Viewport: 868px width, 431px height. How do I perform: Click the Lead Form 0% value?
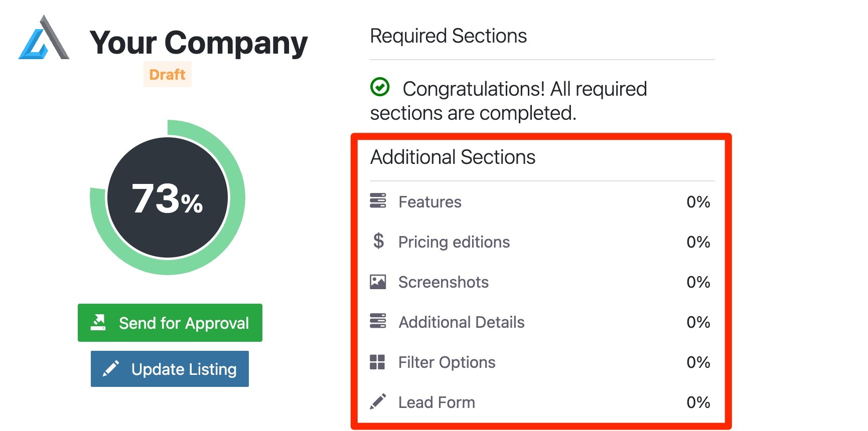(698, 402)
